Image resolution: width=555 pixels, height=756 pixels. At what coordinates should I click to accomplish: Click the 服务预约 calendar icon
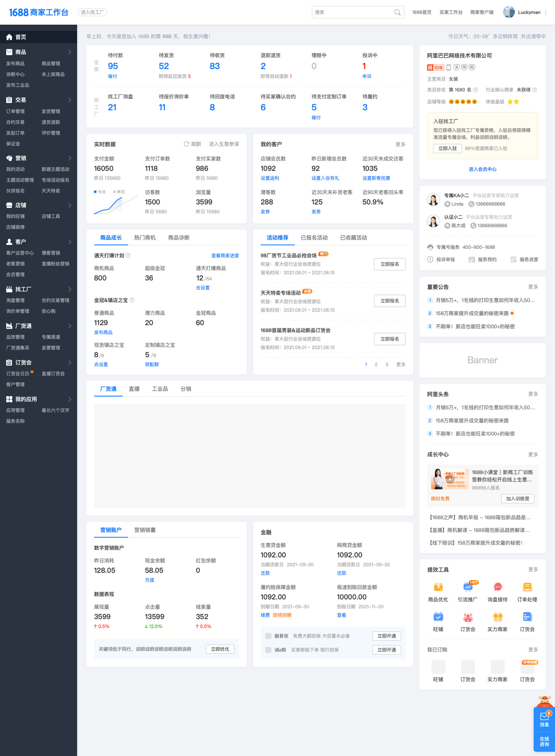click(x=472, y=259)
